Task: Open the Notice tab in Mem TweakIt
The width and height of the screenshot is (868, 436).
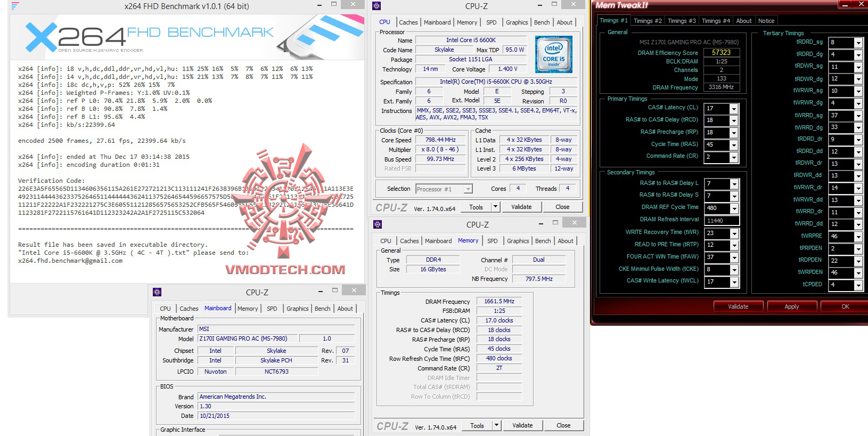Action: tap(766, 21)
